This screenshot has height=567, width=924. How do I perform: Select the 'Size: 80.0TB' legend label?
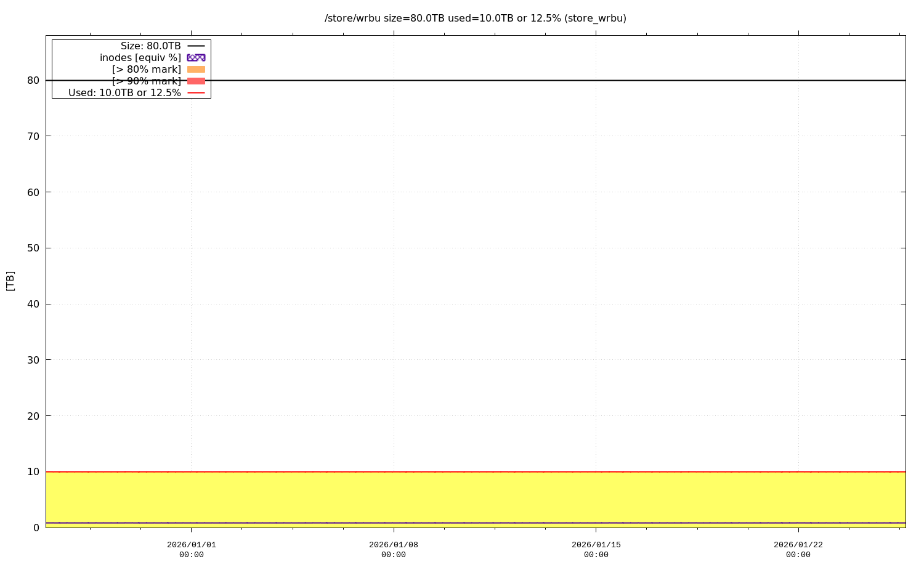pyautogui.click(x=150, y=46)
